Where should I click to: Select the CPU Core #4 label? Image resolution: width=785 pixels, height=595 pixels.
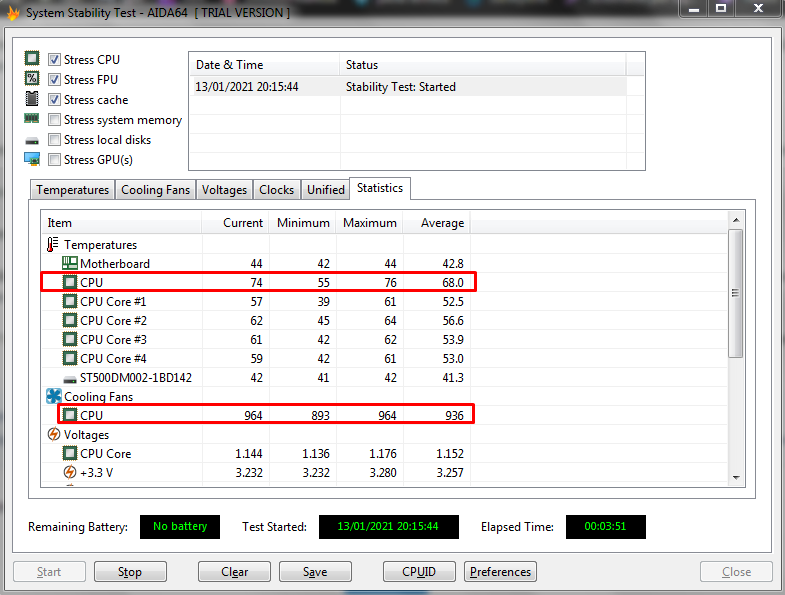coord(113,359)
